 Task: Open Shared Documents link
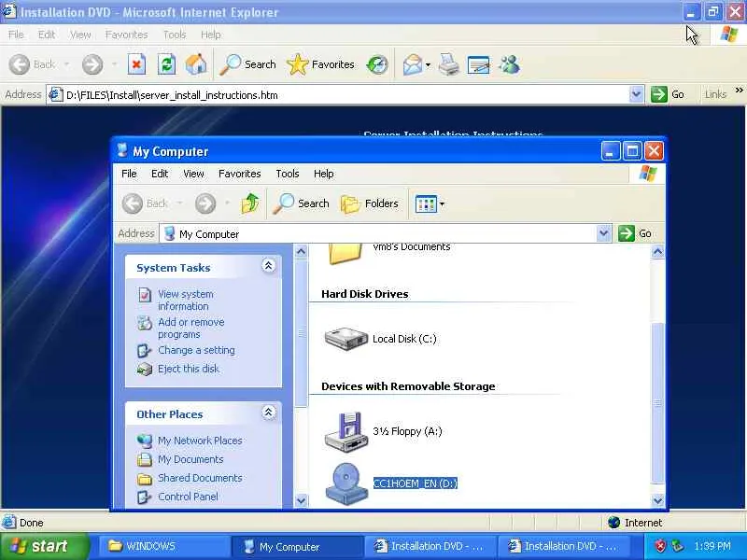(200, 478)
